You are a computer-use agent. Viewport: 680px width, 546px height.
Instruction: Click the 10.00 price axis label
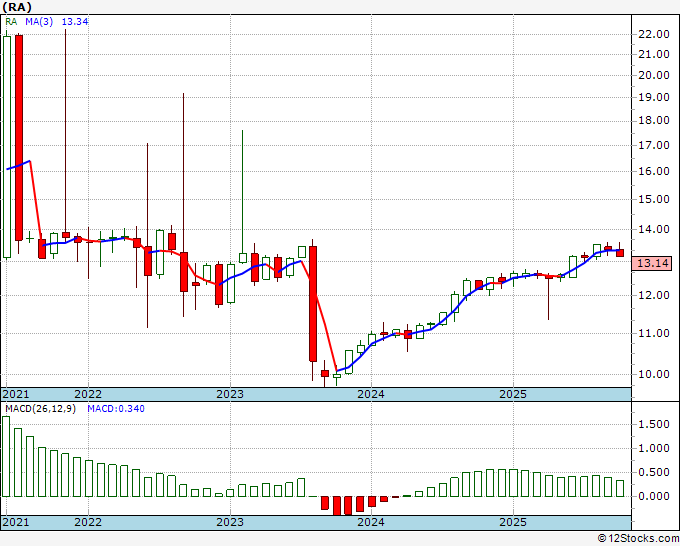click(x=654, y=374)
